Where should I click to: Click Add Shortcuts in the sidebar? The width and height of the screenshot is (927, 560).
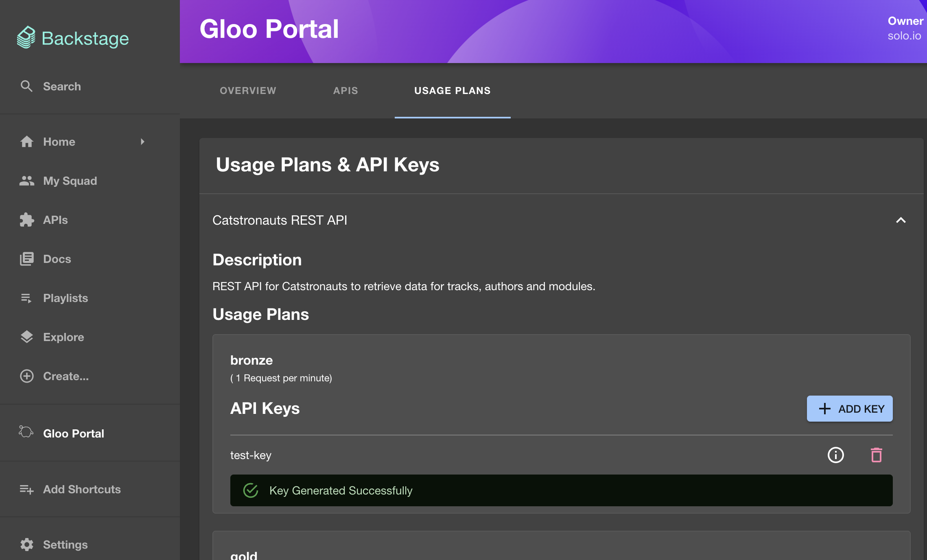81,489
